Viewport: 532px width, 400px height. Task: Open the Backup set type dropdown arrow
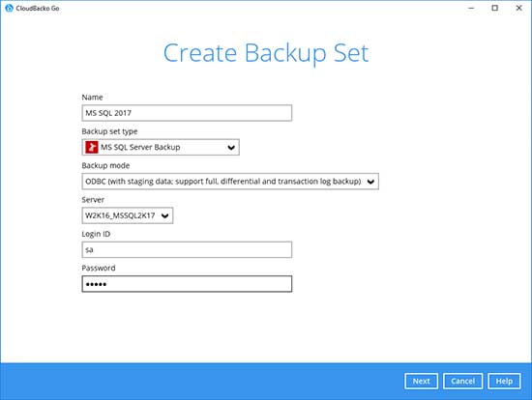click(x=231, y=148)
